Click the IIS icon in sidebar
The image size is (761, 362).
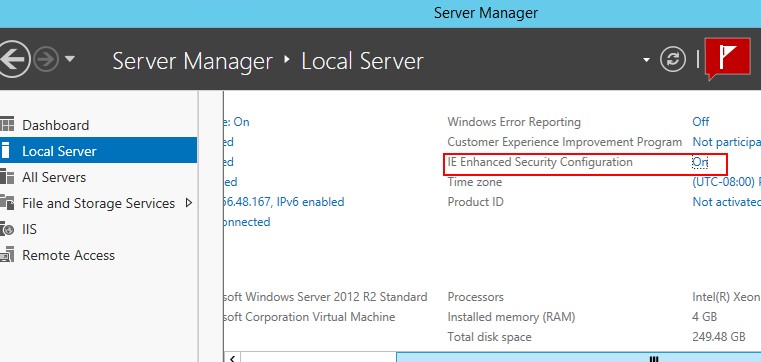click(x=7, y=229)
